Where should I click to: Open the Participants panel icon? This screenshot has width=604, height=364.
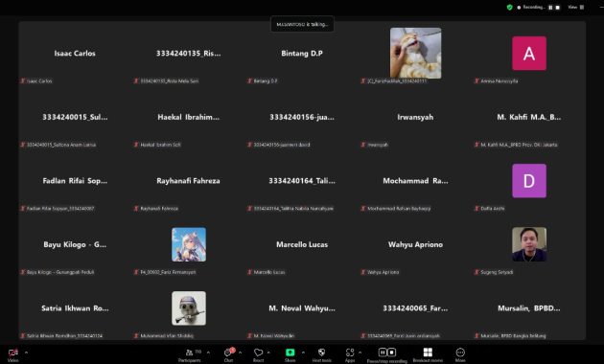[190, 353]
